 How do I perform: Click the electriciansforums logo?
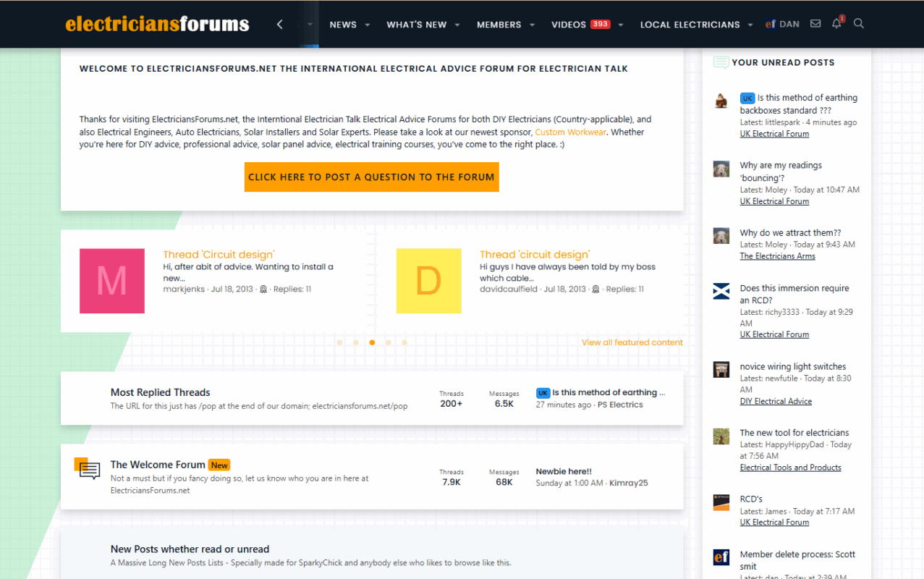tap(157, 24)
